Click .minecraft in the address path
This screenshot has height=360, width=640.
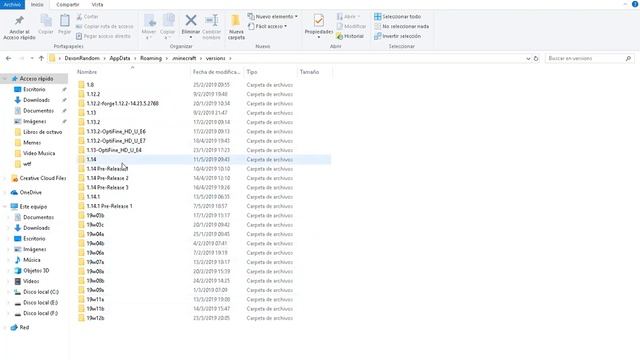(184, 58)
